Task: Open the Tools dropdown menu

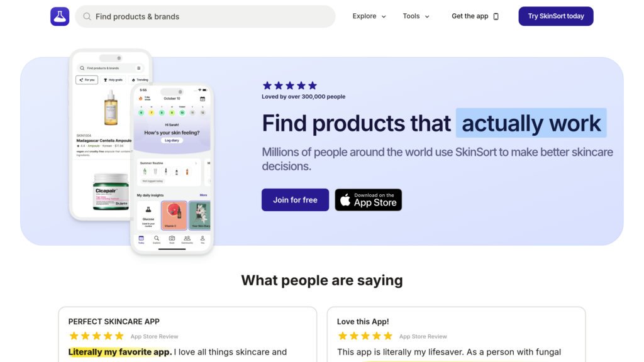Action: pos(416,16)
